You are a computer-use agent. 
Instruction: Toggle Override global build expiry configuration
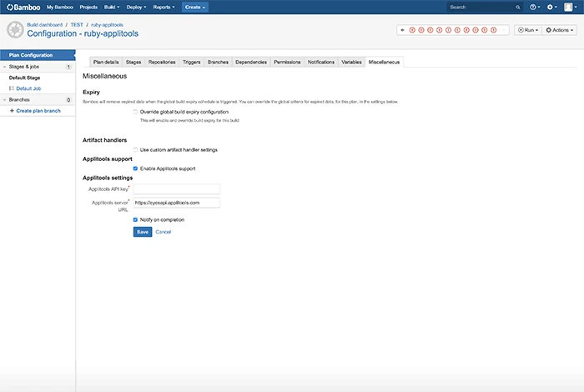click(135, 112)
